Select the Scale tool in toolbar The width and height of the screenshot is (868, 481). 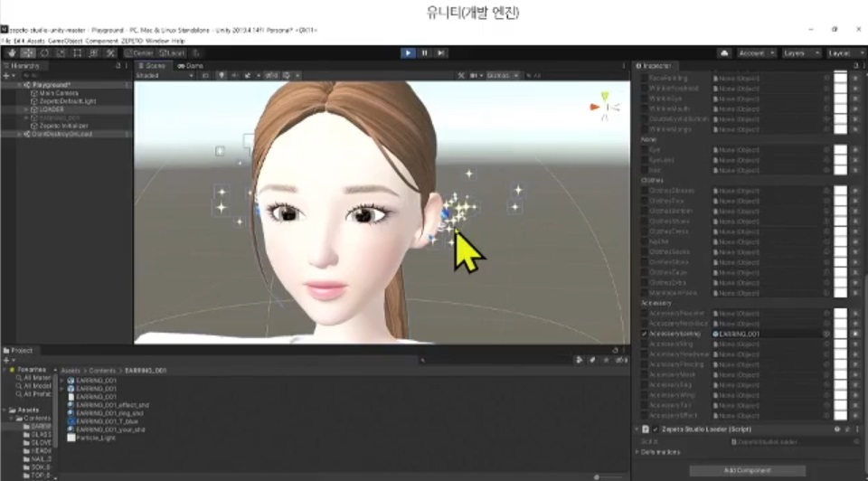coord(61,53)
